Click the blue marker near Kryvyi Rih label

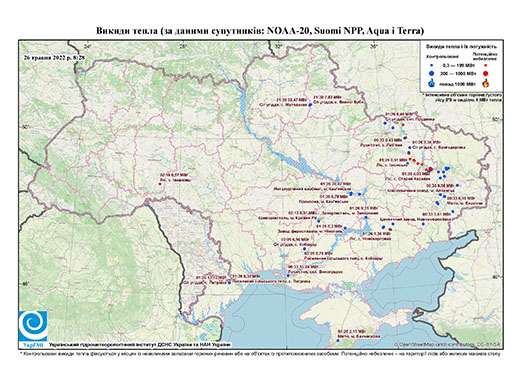318,221
